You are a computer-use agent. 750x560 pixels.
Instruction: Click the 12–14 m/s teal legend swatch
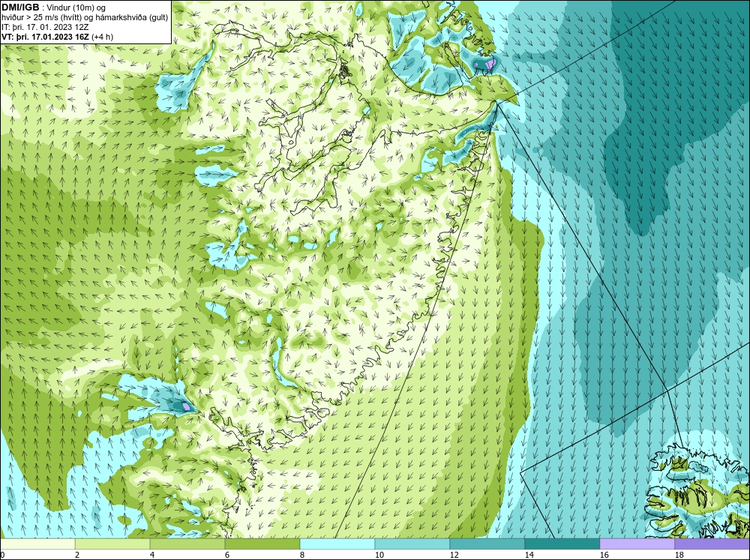pyautogui.click(x=487, y=544)
